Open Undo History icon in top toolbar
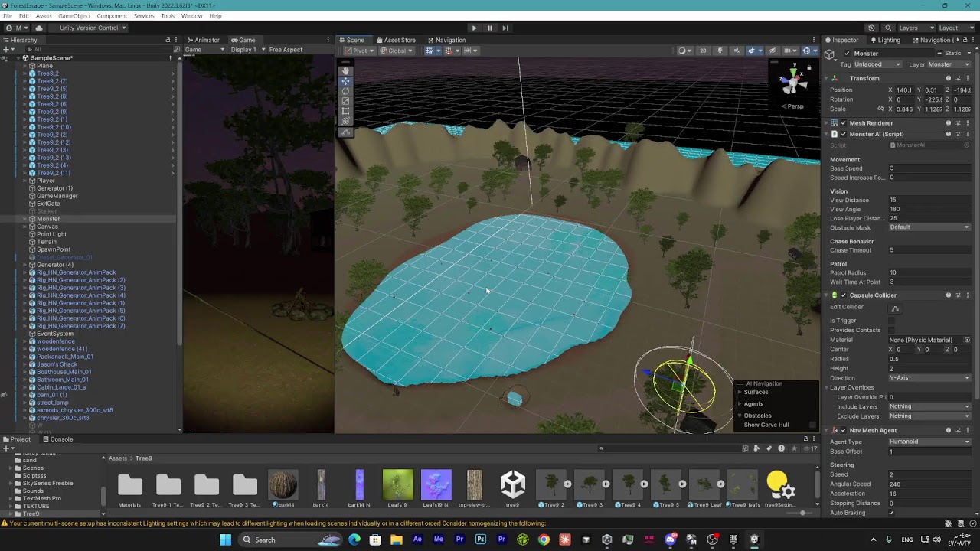This screenshot has height=551, width=980. click(x=871, y=28)
